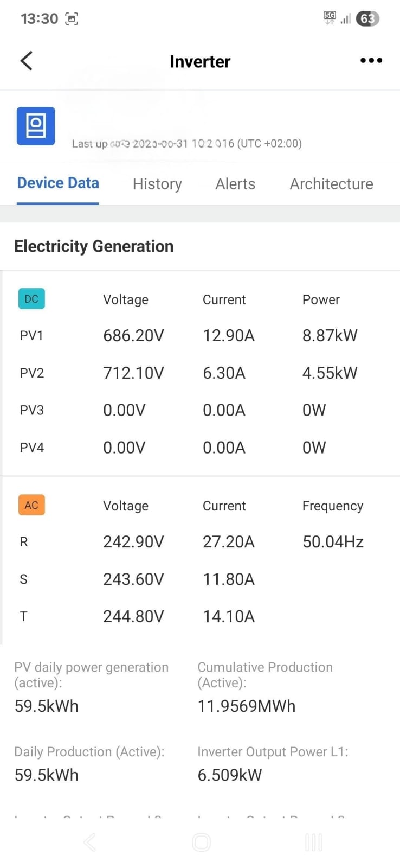Viewport: 400px width, 868px height.
Task: Tap the back arrow icon
Action: tap(26, 61)
